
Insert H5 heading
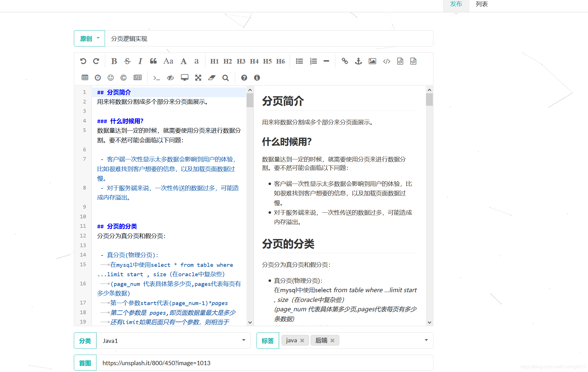267,61
